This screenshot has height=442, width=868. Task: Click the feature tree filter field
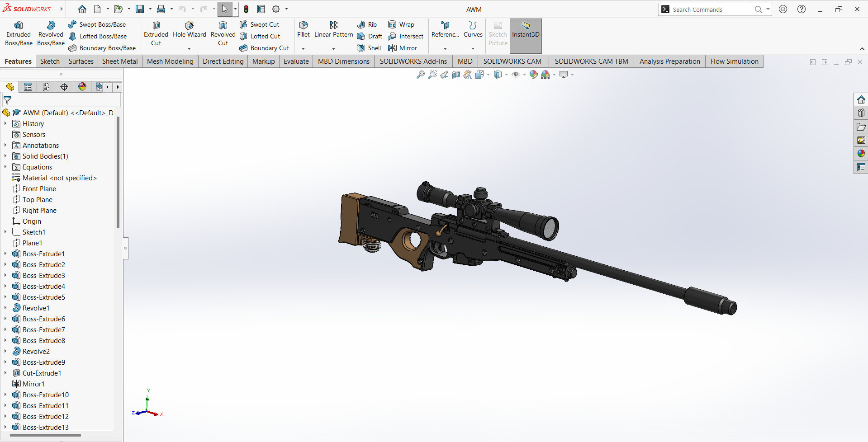click(62, 100)
